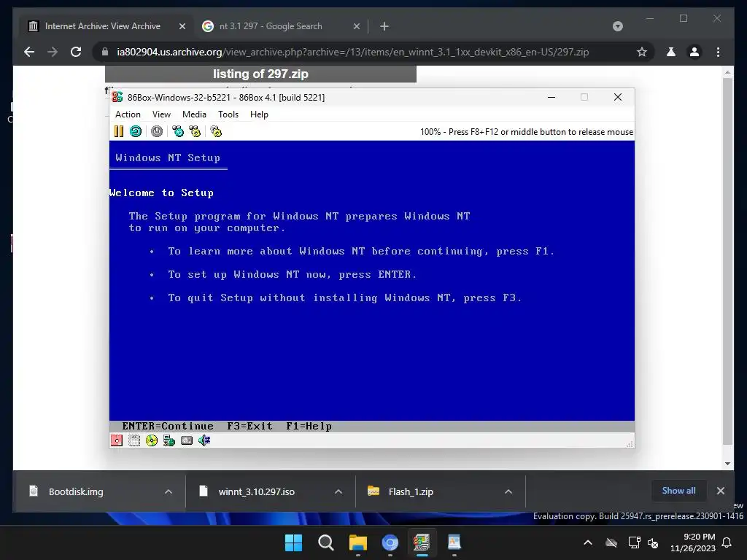Click the 'F1=Help' status text
The width and height of the screenshot is (747, 560).
[309, 426]
